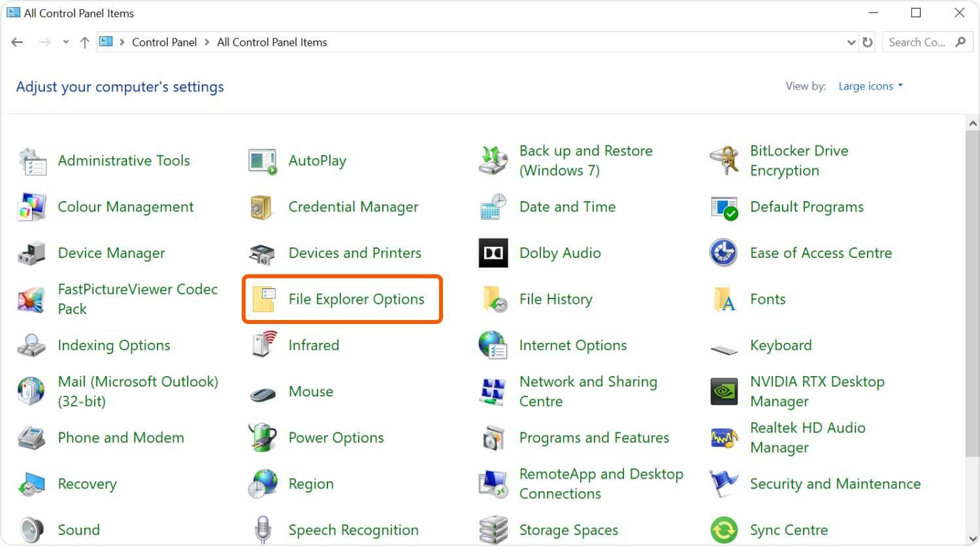Expand chevron before Control Panel breadcrumb
The height and width of the screenshot is (546, 980).
[122, 42]
